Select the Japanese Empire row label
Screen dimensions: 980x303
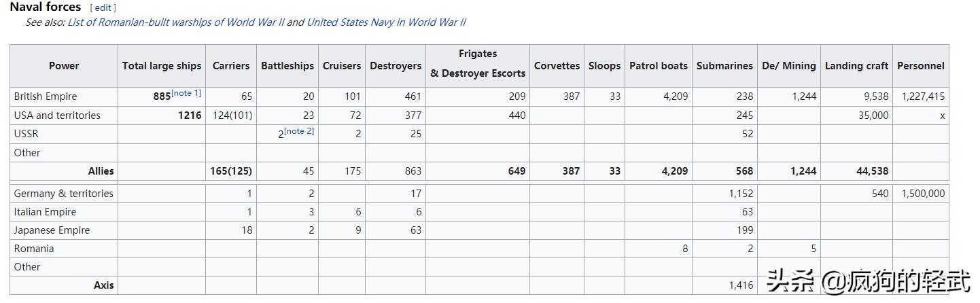pos(52,230)
